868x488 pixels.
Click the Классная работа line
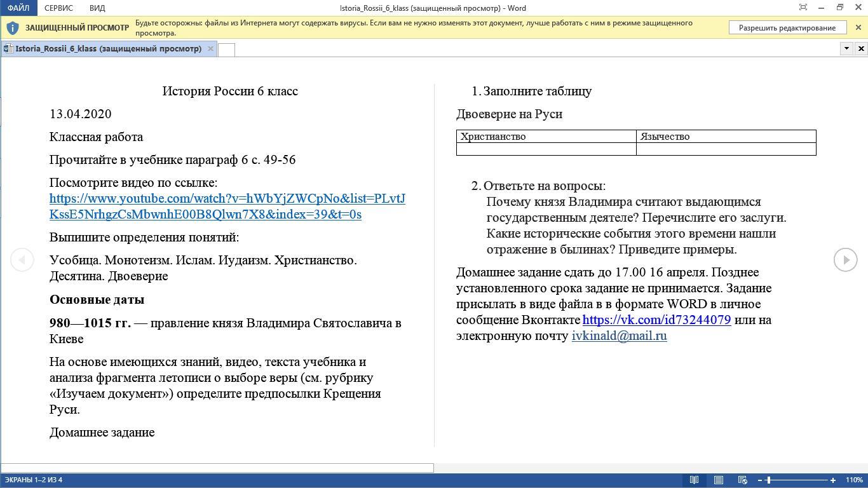coord(97,137)
